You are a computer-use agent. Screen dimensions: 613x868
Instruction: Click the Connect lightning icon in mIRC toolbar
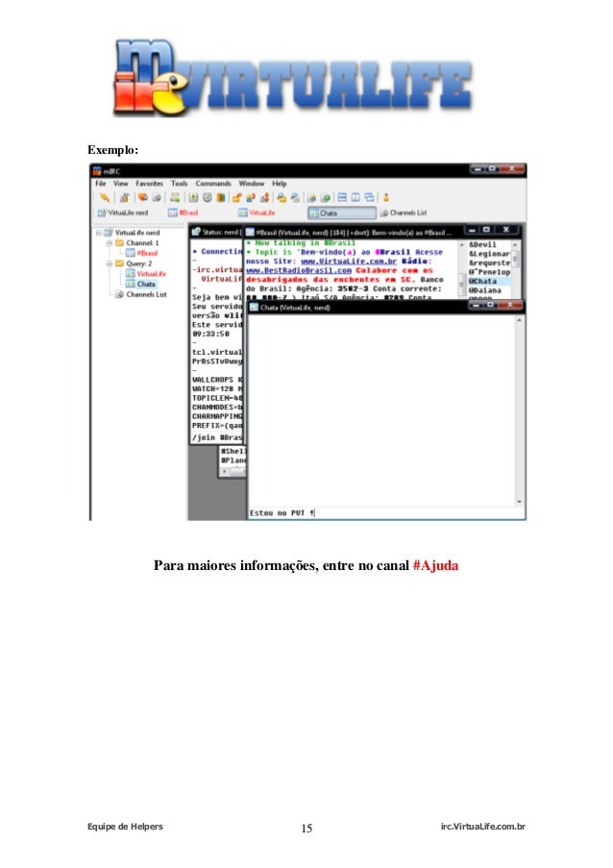pyautogui.click(x=104, y=197)
